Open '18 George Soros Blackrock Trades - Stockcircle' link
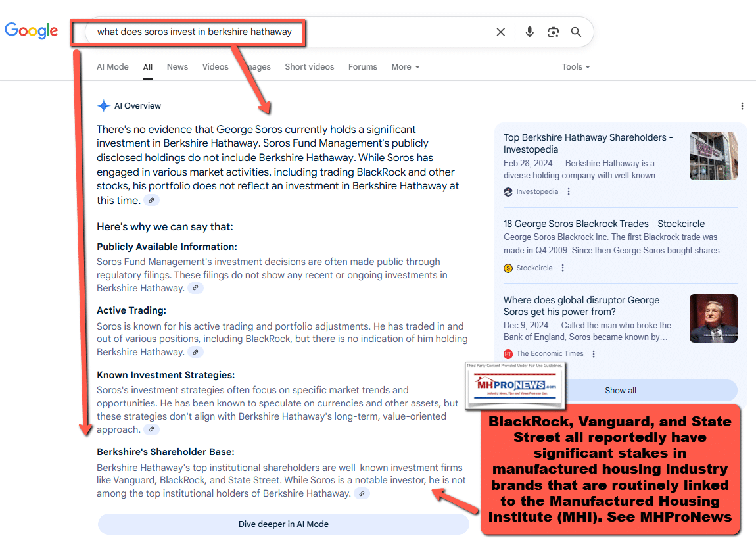The width and height of the screenshot is (756, 538). [x=604, y=224]
